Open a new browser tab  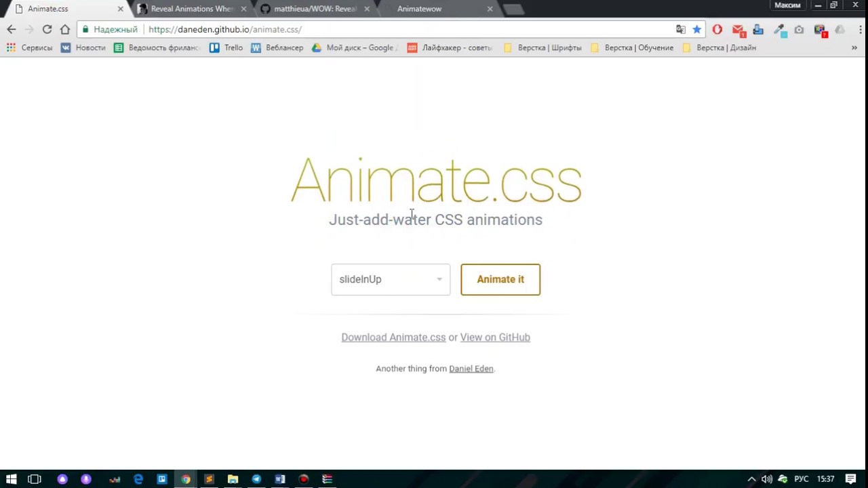point(514,9)
